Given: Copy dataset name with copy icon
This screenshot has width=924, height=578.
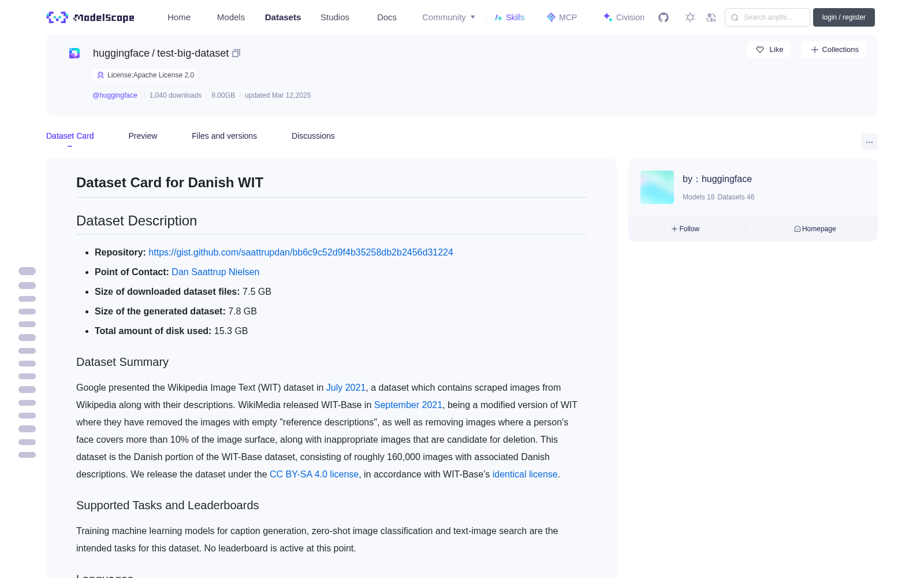Looking at the screenshot, I should click(x=236, y=53).
